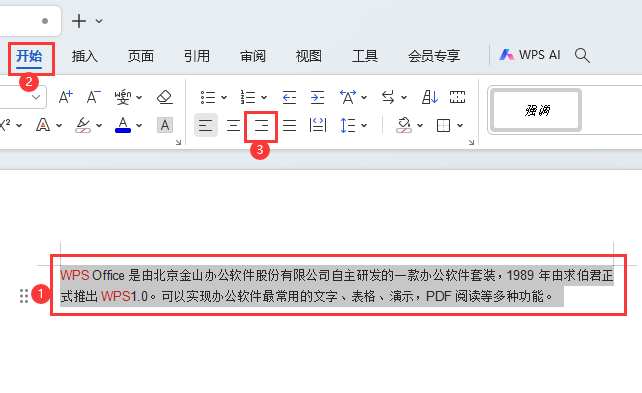Switch to the 工具 tab
Image resolution: width=642 pixels, height=393 pixels.
point(365,56)
